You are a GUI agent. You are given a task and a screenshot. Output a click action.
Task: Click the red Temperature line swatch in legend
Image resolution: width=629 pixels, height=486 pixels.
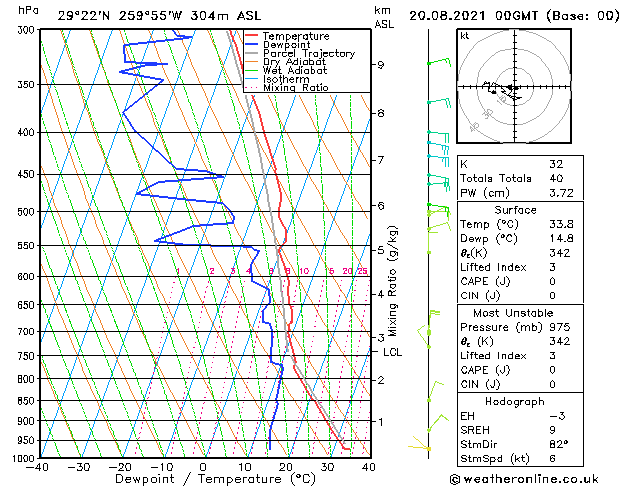251,36
